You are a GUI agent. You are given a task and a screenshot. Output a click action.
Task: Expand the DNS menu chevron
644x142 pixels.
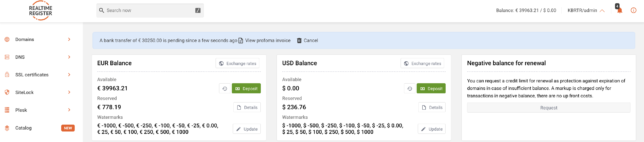point(69,57)
